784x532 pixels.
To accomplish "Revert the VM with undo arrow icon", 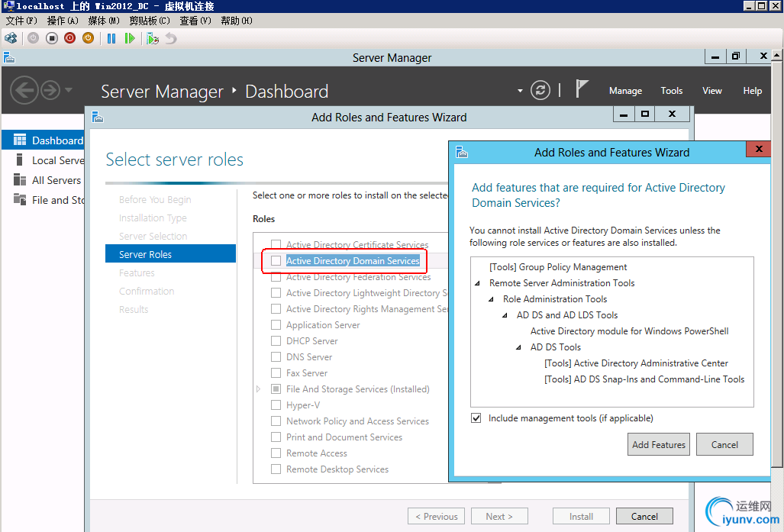I will coord(171,38).
